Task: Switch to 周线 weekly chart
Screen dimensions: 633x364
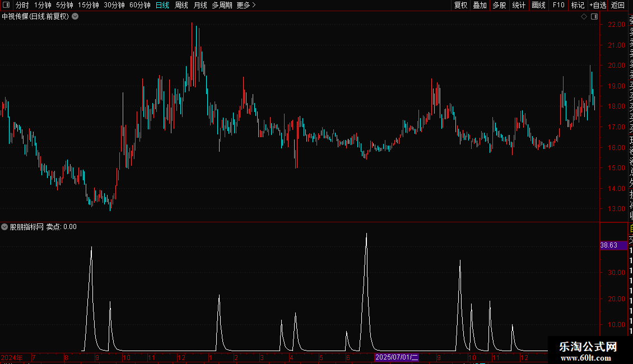Action: (181, 5)
